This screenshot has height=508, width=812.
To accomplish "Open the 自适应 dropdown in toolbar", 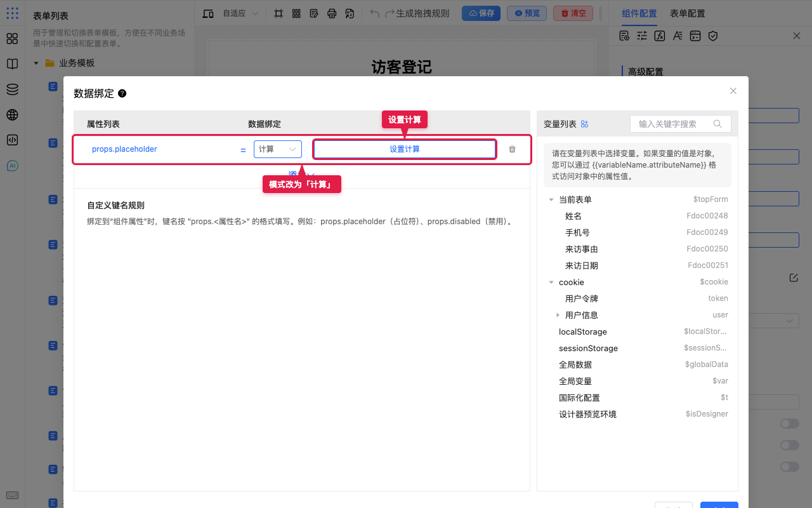I will 240,13.
